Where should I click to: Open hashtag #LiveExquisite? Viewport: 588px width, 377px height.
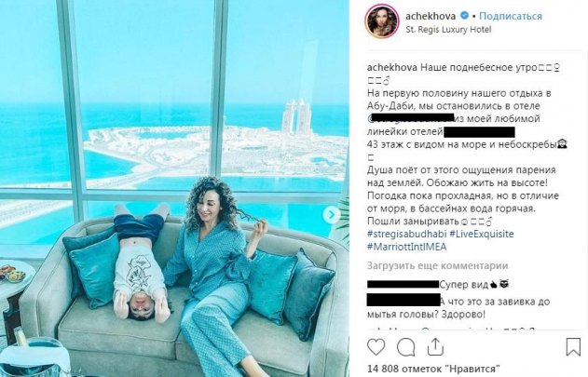482,234
